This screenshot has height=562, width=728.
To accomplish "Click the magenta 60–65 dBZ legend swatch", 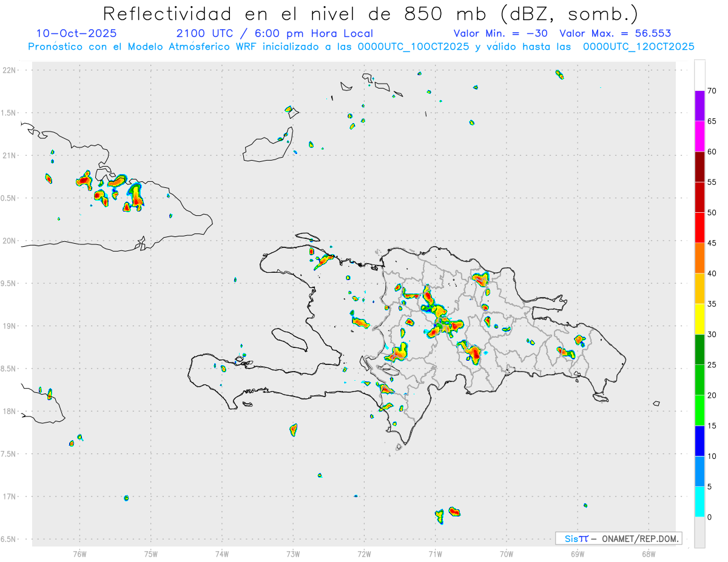I will [x=699, y=136].
